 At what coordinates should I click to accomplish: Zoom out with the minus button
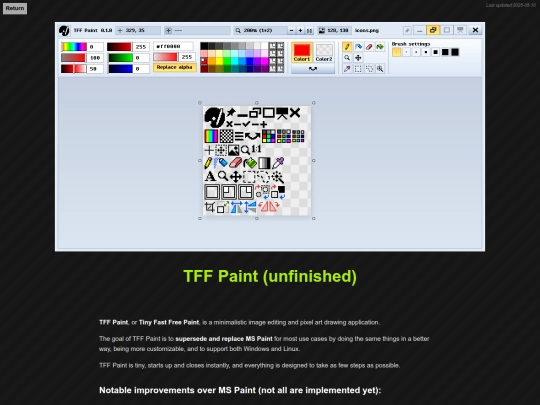291,30
